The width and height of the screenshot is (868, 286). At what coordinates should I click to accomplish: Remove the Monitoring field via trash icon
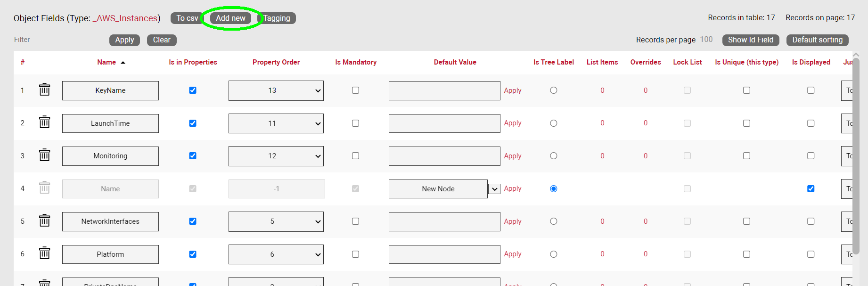(44, 155)
